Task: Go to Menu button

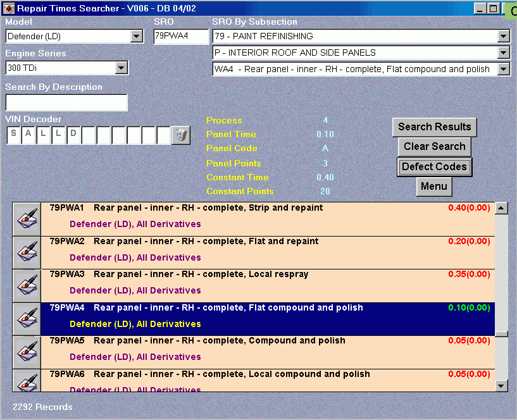Action: click(434, 187)
